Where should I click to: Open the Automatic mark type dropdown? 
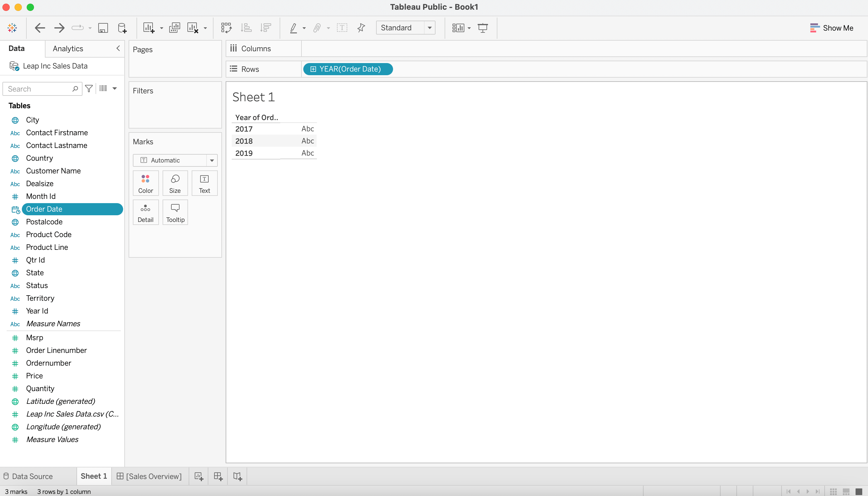[212, 160]
